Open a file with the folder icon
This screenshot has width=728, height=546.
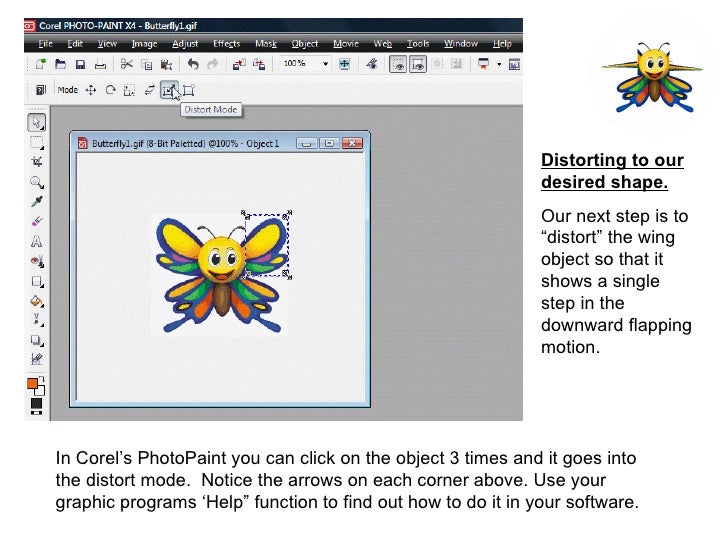click(x=60, y=64)
